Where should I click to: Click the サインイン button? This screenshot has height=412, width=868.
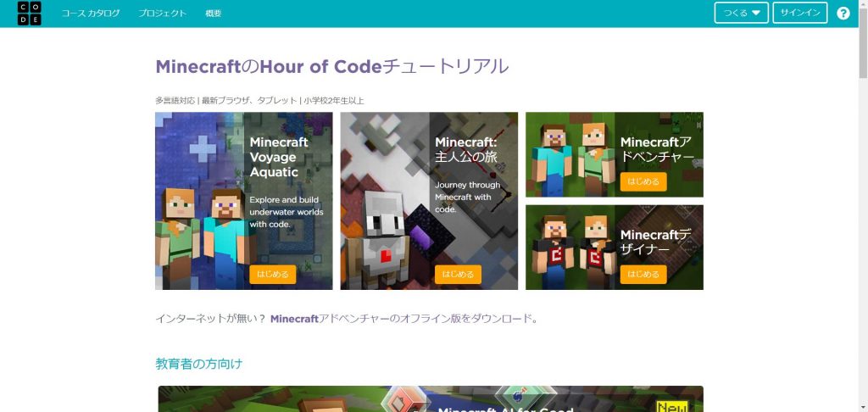(x=800, y=13)
